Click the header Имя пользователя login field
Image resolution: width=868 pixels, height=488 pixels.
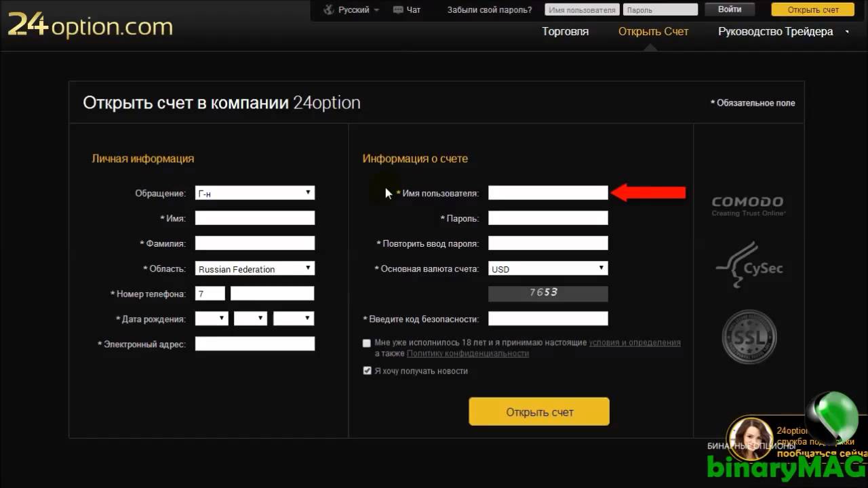coord(582,9)
